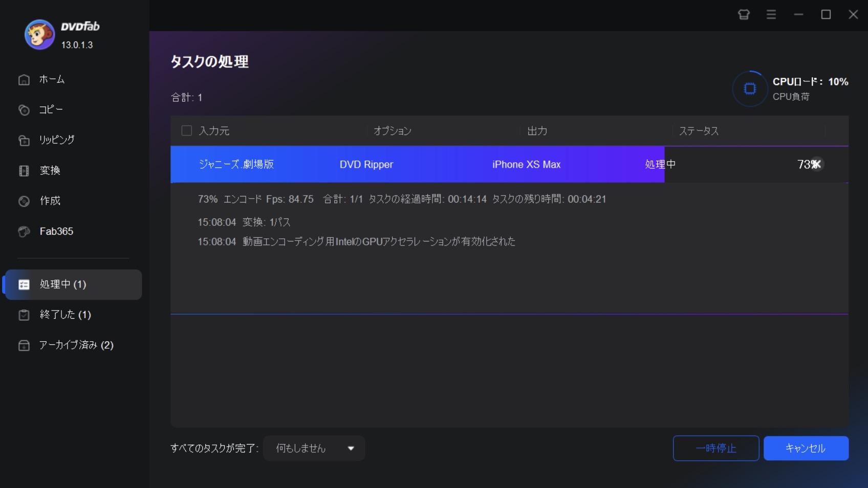Screen dimensions: 868x488
Task: Click the film convert icon in sidebar
Action: coord(24,171)
